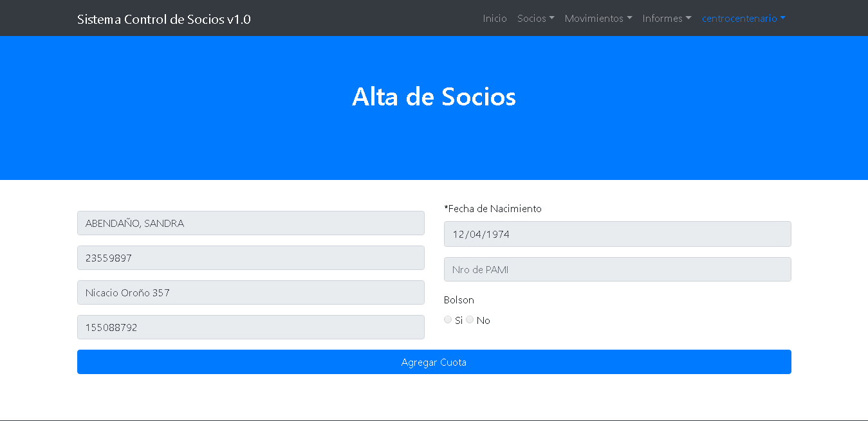Viewport: 868px width, 421px height.
Task: Open the Movimientos dropdown menu
Action: [x=598, y=19]
